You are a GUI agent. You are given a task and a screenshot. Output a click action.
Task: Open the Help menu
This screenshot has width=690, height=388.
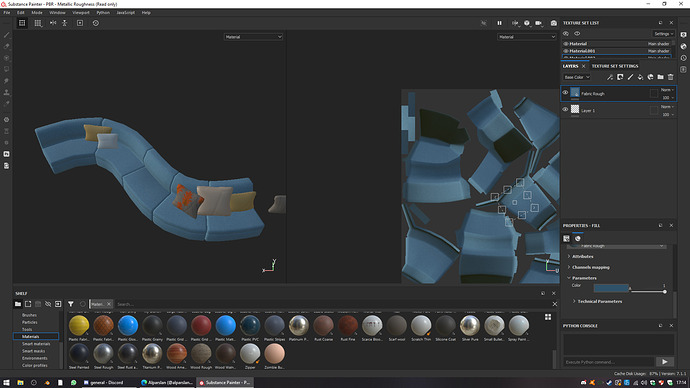[x=146, y=13]
